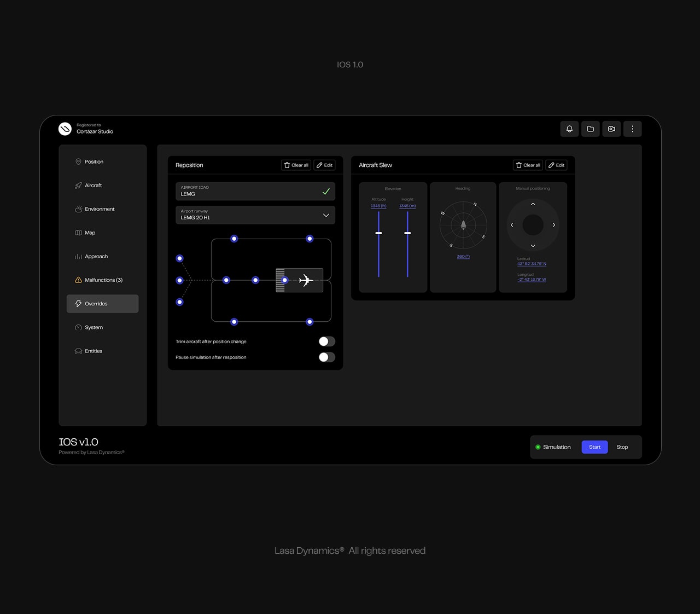Click the Cortázar Studio logo icon
The image size is (700, 614).
click(65, 129)
